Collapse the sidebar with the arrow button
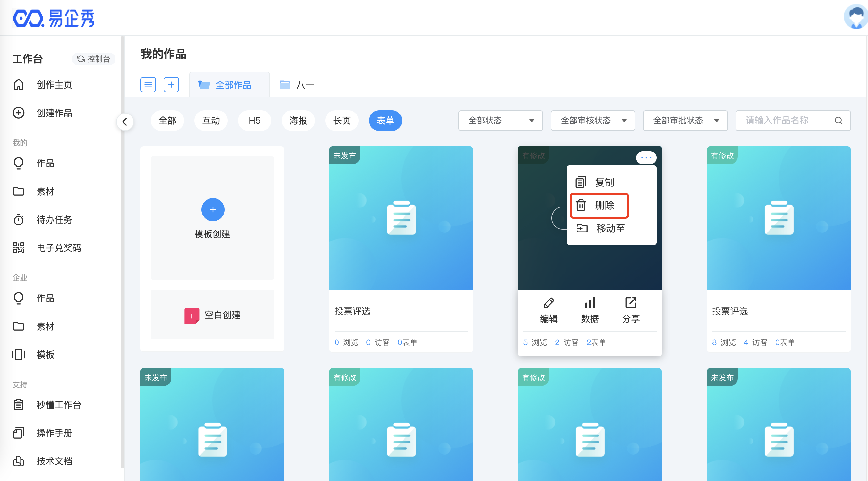 point(125,122)
